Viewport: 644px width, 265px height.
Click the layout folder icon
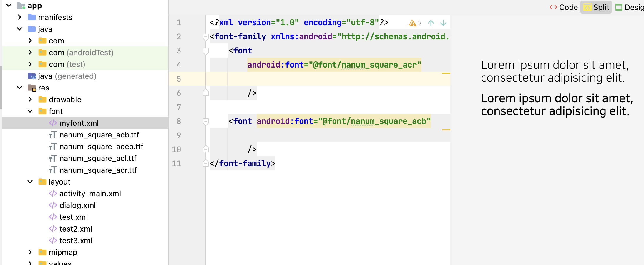pos(42,182)
